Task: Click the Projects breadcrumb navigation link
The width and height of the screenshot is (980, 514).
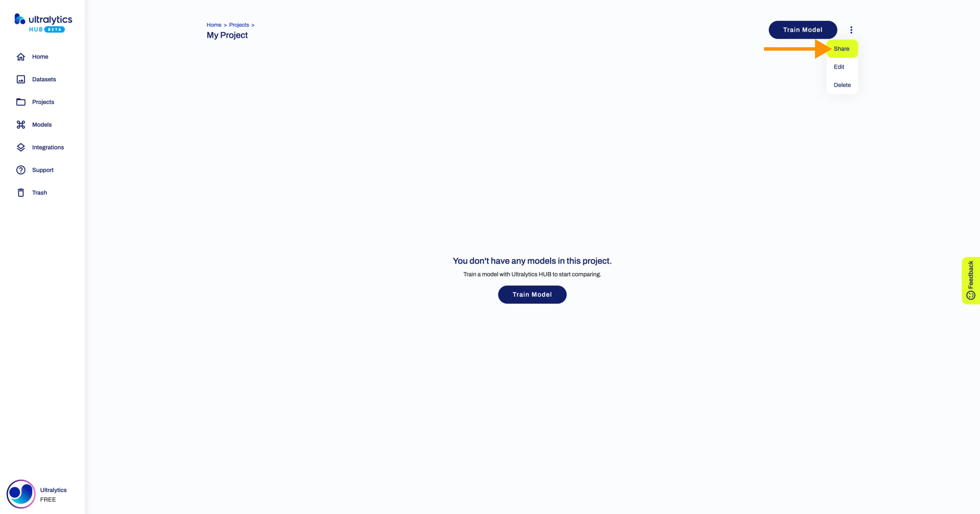Action: coord(238,24)
